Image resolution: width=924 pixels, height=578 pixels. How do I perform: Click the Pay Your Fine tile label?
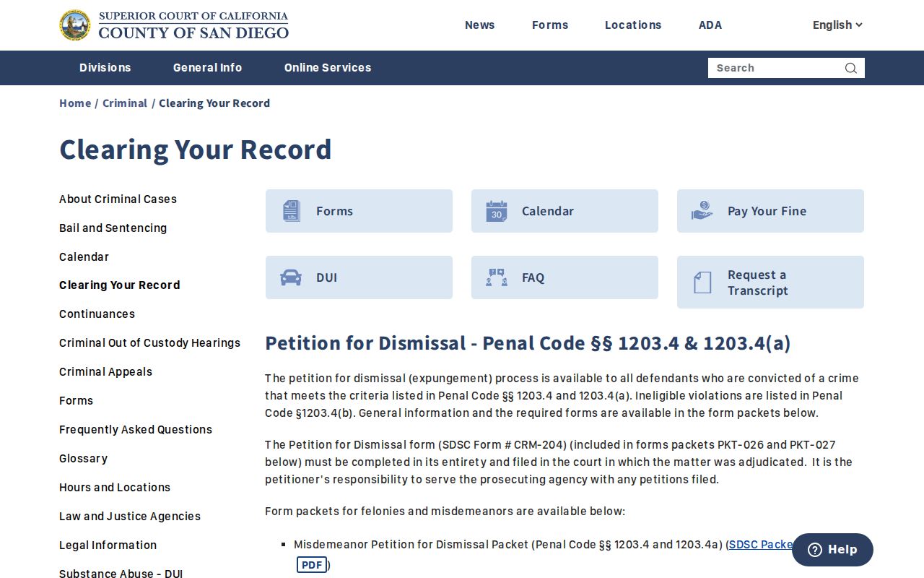click(767, 211)
